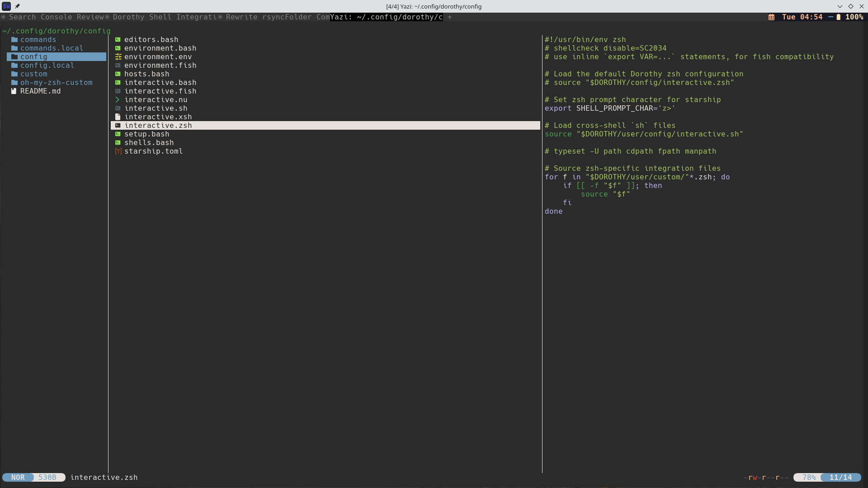868x488 pixels.
Task: Click the gear icon next to environment.env
Action: (x=118, y=56)
